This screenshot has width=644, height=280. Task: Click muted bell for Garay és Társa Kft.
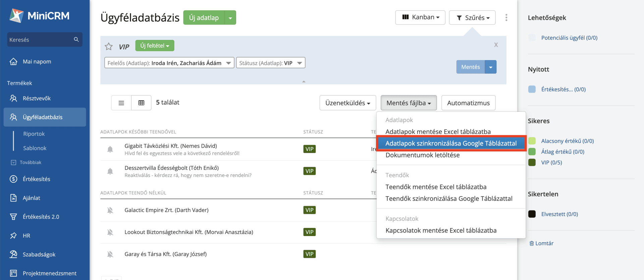[110, 254]
